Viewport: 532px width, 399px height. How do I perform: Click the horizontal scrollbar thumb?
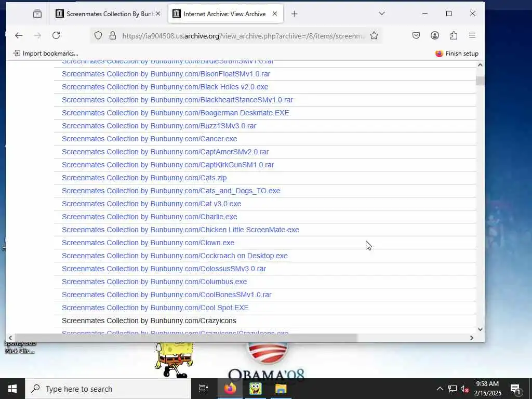[x=186, y=338]
